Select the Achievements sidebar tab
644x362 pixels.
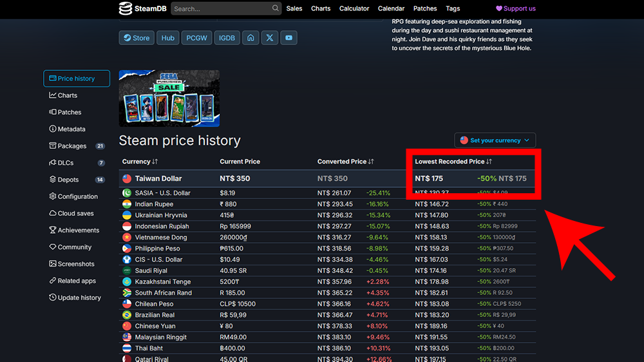coord(77,230)
